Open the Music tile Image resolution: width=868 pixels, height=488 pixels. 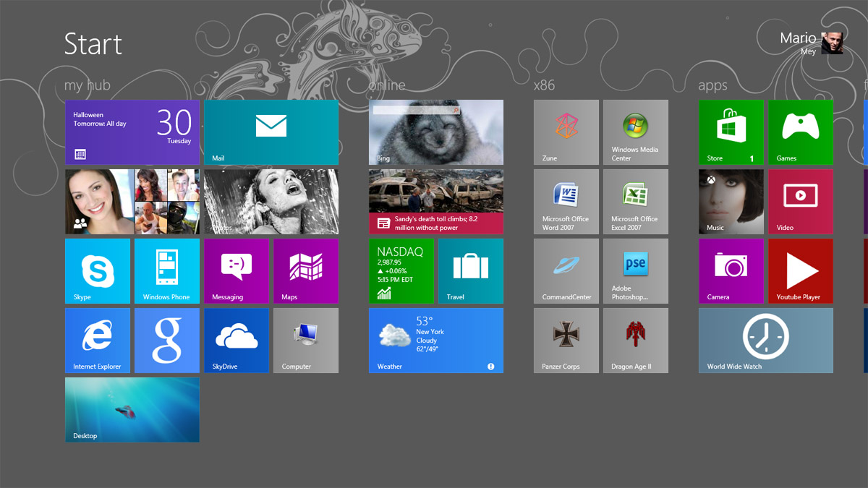click(731, 202)
